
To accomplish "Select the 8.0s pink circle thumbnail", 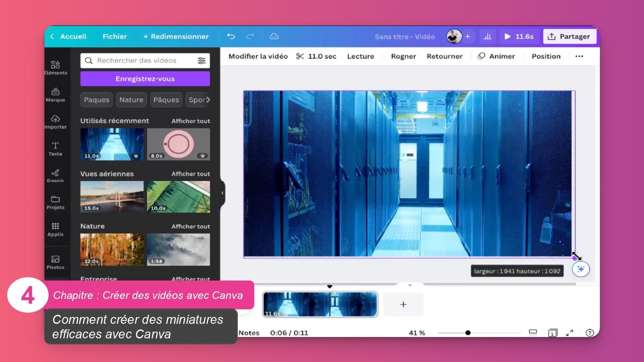I will click(x=179, y=144).
